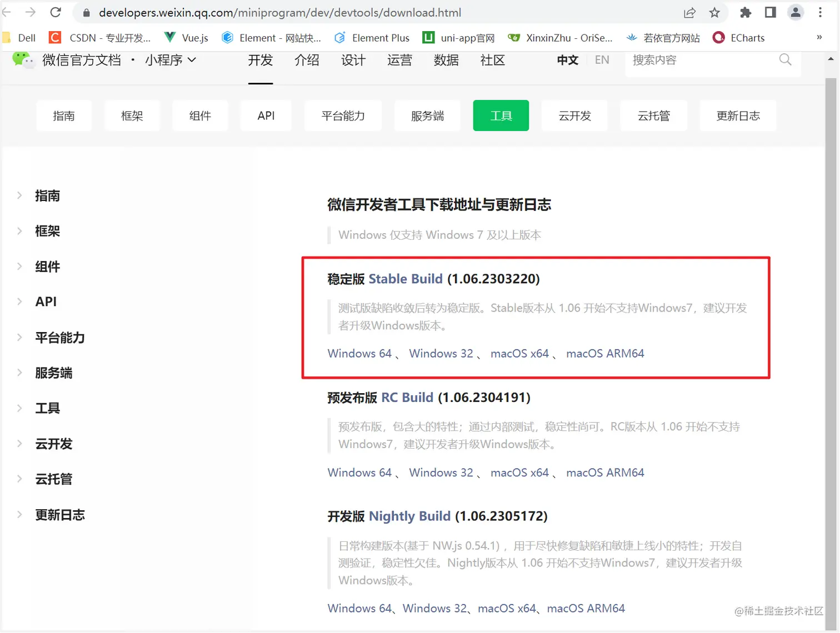
Task: Open the Element bookmark
Action: click(271, 38)
